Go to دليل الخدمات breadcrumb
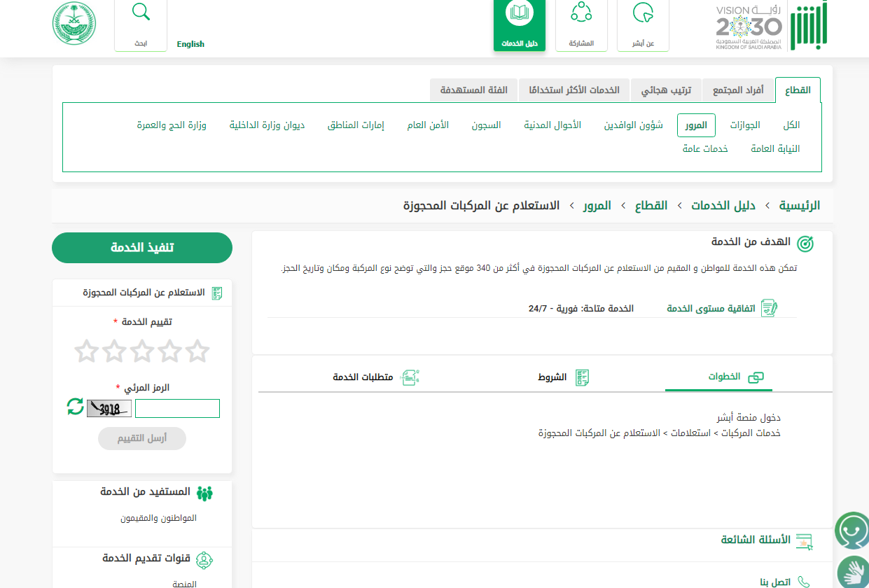Image resolution: width=869 pixels, height=588 pixels. click(723, 206)
